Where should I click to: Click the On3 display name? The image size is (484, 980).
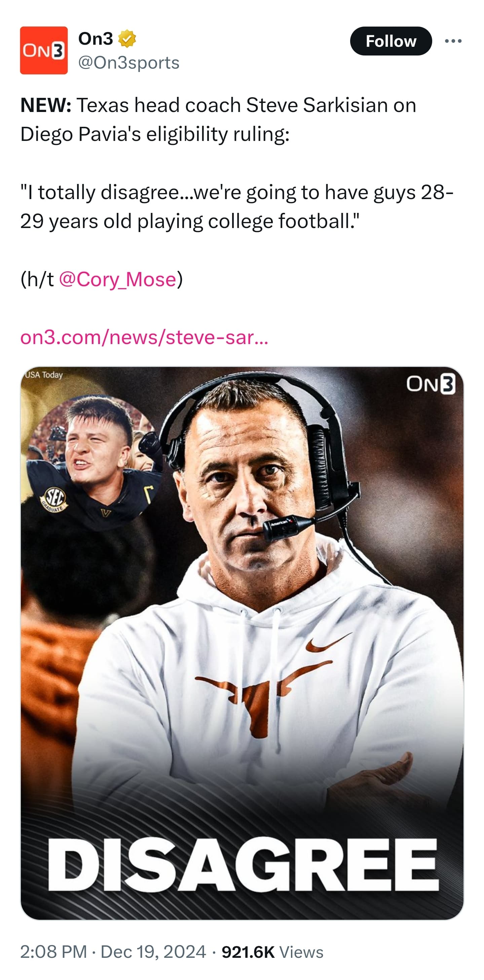click(x=96, y=39)
